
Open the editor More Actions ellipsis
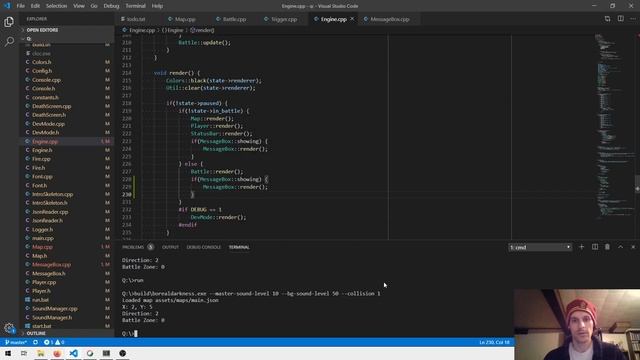(633, 19)
